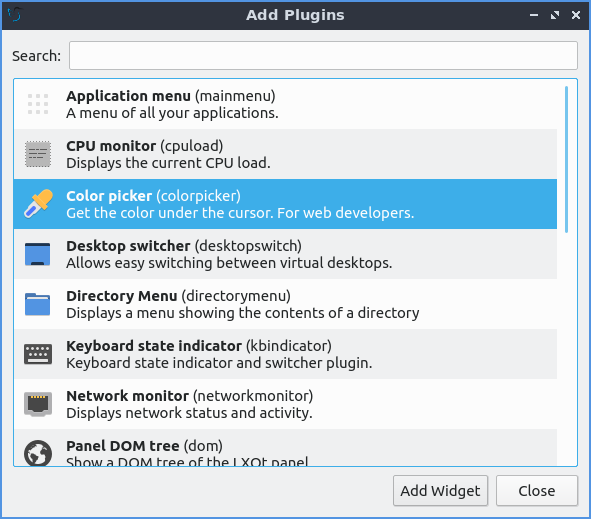The height and width of the screenshot is (519, 591).
Task: Click the Close button
Action: tap(537, 491)
